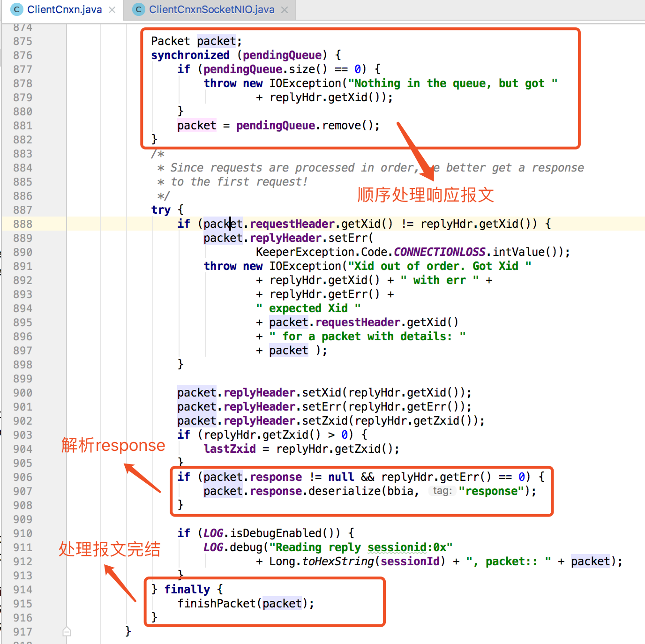Click the 'packet' variable on line 897
Image resolution: width=645 pixels, height=644 pixels.
tap(289, 351)
